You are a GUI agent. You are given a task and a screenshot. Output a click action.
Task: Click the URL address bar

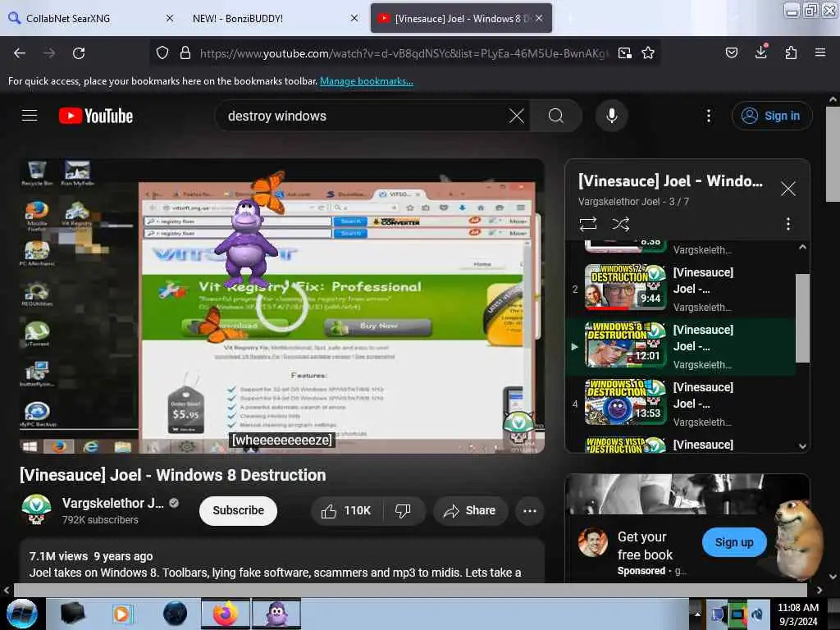[403, 53]
